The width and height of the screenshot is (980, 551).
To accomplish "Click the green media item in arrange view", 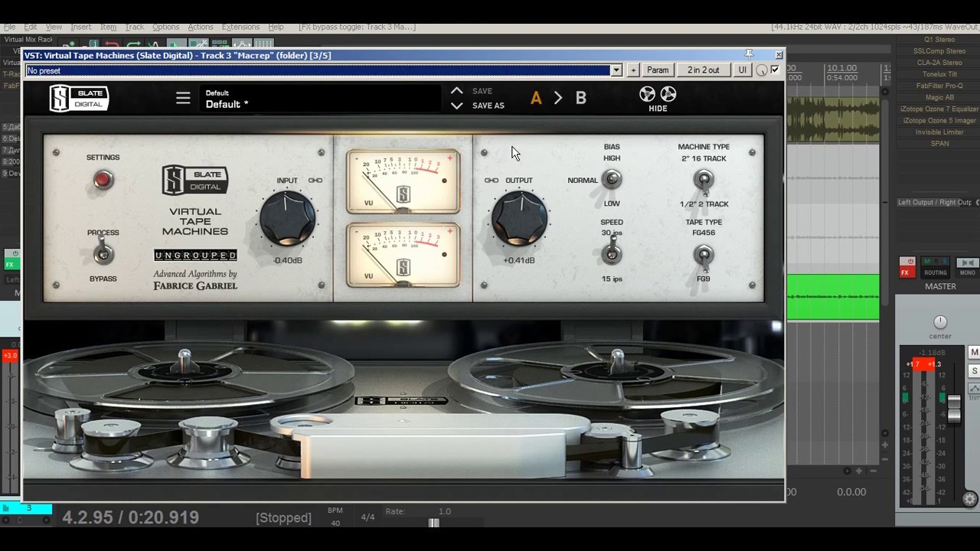I will (833, 297).
